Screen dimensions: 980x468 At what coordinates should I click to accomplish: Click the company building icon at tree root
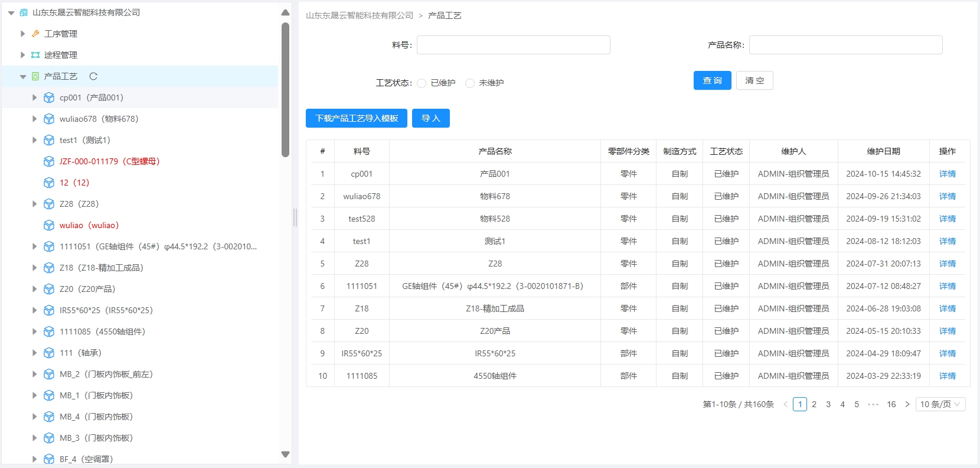[24, 12]
